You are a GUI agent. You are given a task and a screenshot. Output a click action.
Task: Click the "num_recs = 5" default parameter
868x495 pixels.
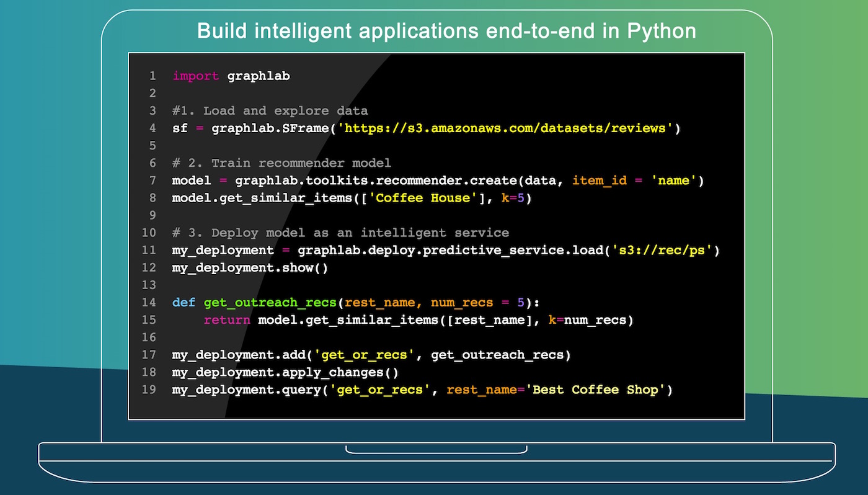click(x=478, y=303)
